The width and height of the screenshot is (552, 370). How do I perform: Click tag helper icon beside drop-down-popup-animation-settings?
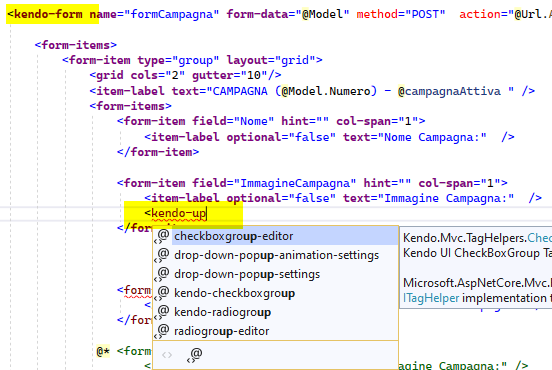click(162, 255)
